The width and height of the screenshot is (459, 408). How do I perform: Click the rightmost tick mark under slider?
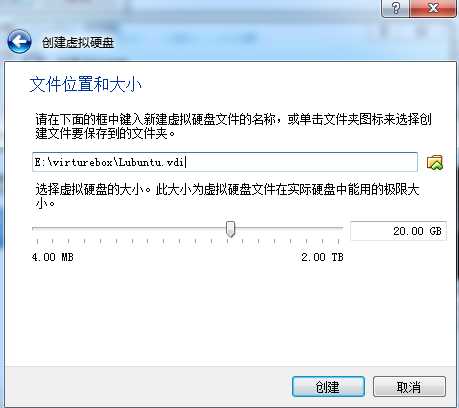click(x=338, y=241)
